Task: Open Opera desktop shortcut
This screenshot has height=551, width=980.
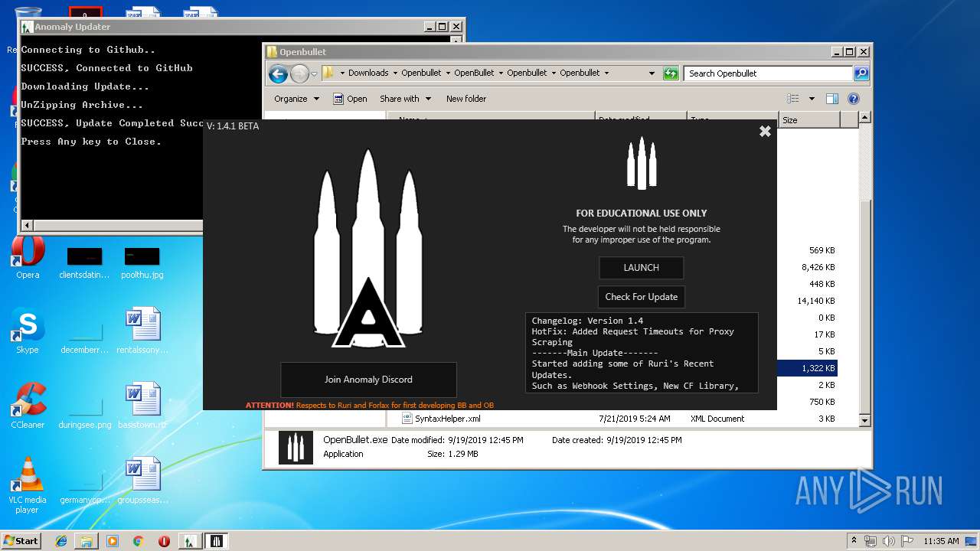Action: tap(28, 258)
